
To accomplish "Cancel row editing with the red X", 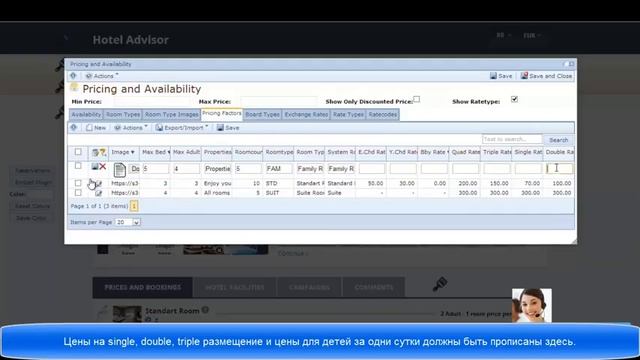I will point(102,166).
